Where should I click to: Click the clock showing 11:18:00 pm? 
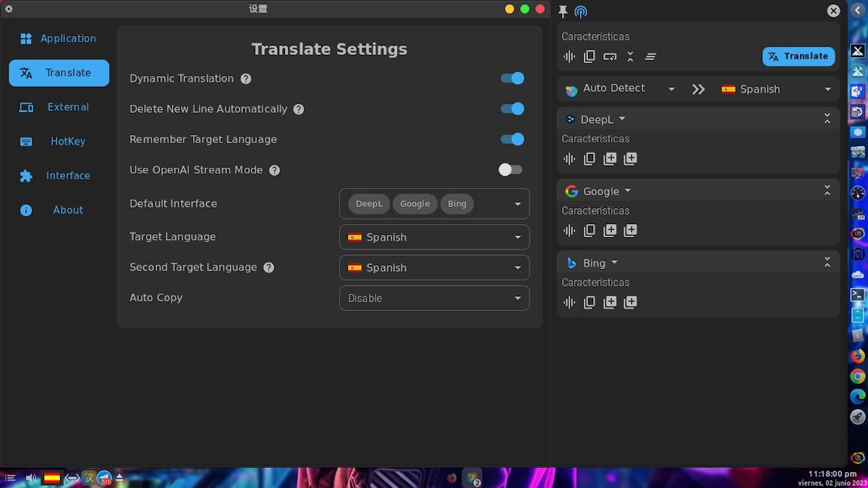point(832,474)
